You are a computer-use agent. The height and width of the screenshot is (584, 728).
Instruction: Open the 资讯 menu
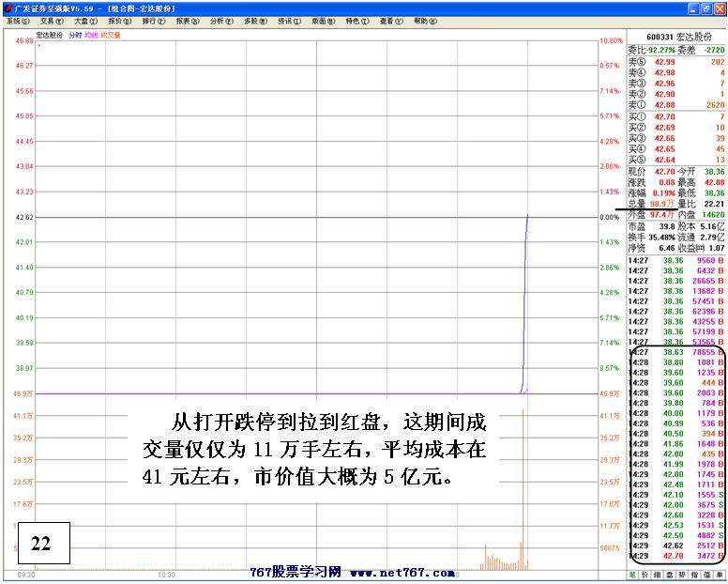(x=289, y=21)
